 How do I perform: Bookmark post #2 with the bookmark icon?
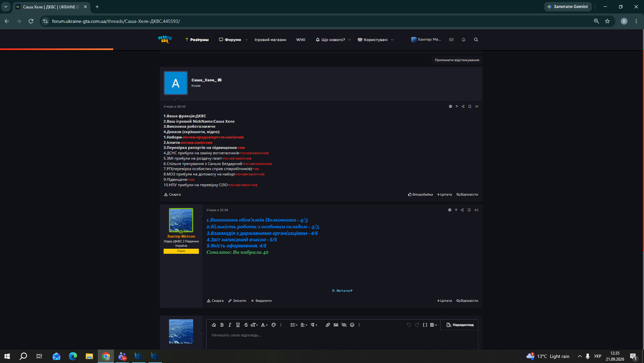tap(469, 210)
